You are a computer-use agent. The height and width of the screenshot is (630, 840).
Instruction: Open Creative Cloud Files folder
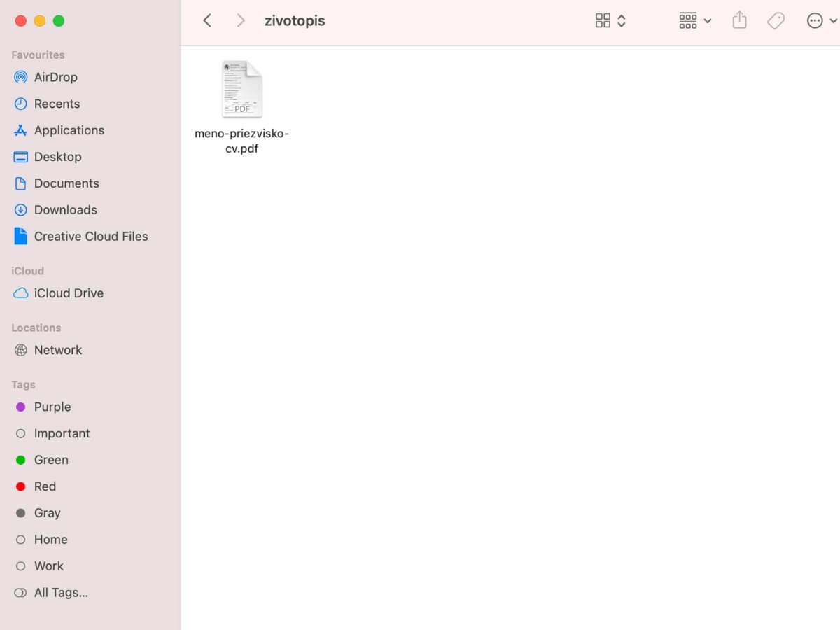click(x=91, y=237)
